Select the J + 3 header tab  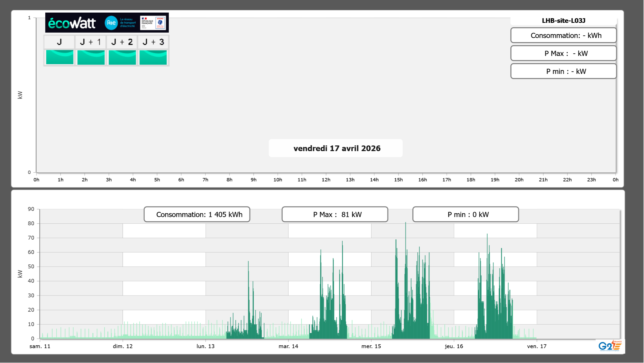[153, 42]
